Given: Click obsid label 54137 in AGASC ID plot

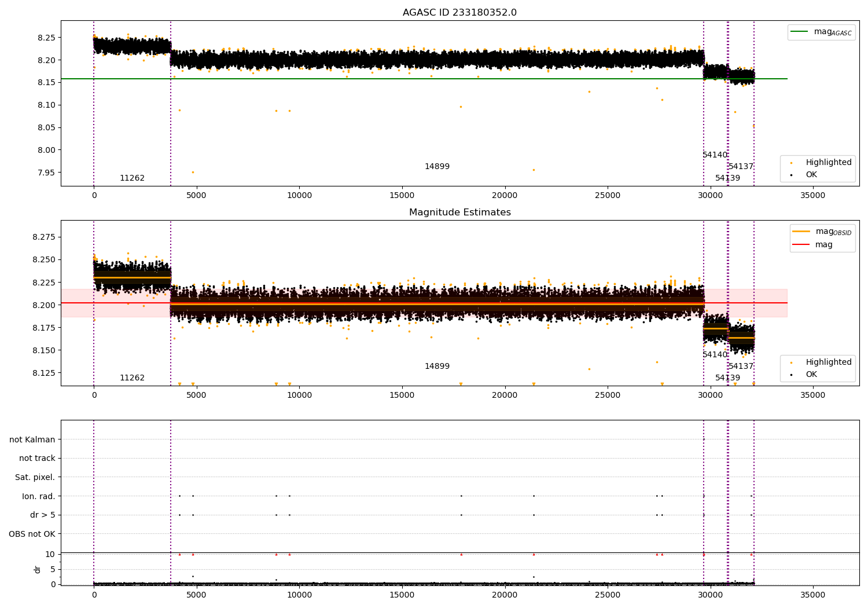Looking at the screenshot, I should [741, 167].
